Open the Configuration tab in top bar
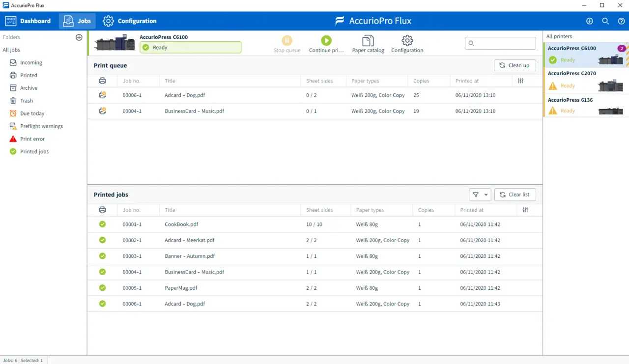Image resolution: width=629 pixels, height=364 pixels. (130, 21)
